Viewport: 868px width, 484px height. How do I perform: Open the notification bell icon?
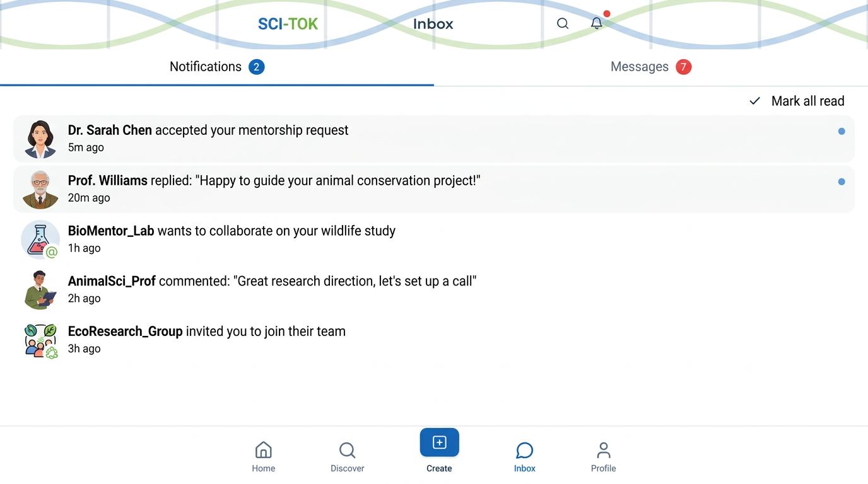pos(597,23)
